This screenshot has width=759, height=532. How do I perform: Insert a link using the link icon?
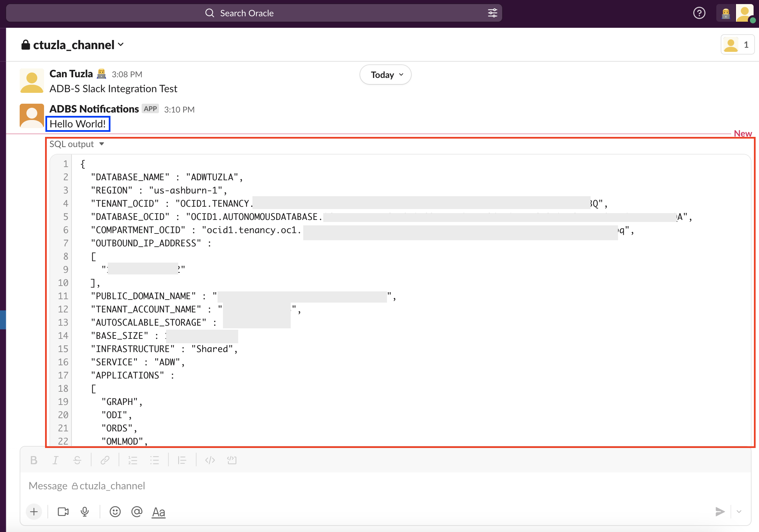coord(105,460)
